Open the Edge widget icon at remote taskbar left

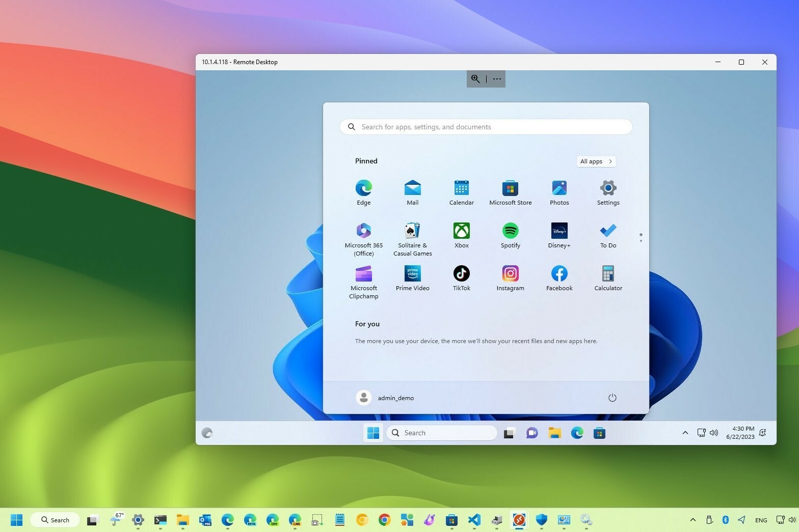point(207,433)
